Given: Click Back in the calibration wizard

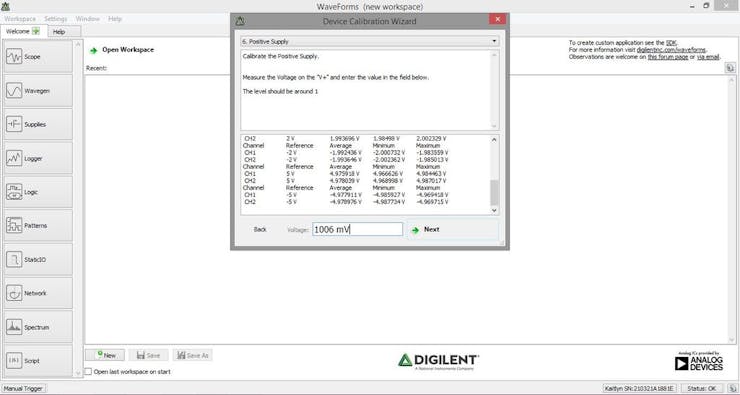Looking at the screenshot, I should click(260, 229).
